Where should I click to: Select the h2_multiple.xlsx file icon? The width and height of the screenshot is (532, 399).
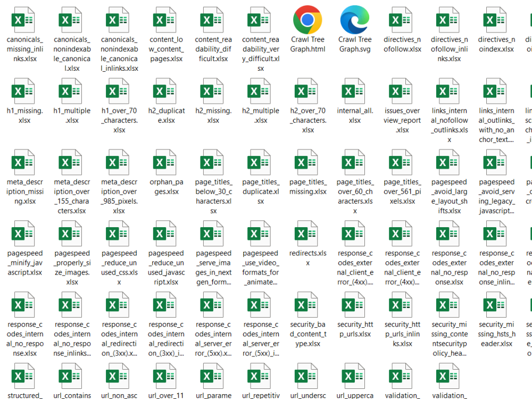pyautogui.click(x=259, y=92)
